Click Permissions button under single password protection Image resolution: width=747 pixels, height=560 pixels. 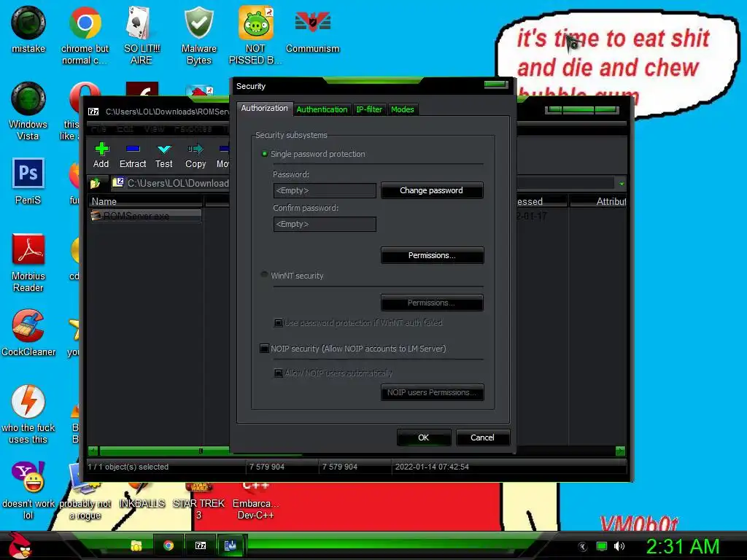(x=432, y=255)
